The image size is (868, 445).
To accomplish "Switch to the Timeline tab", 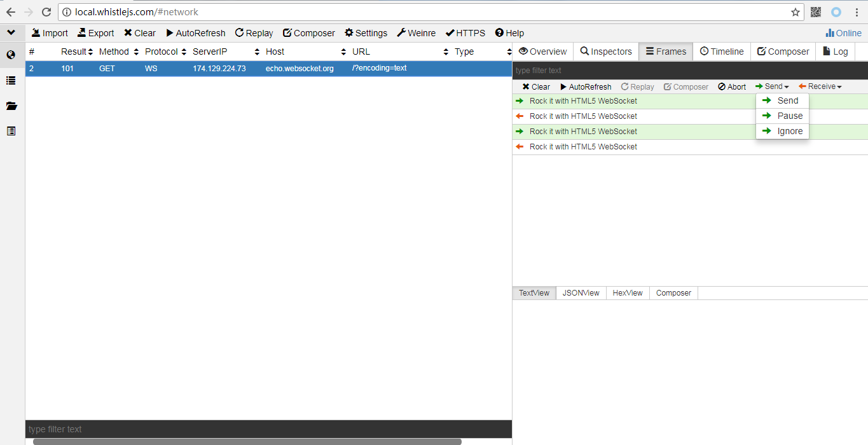I will pos(722,51).
